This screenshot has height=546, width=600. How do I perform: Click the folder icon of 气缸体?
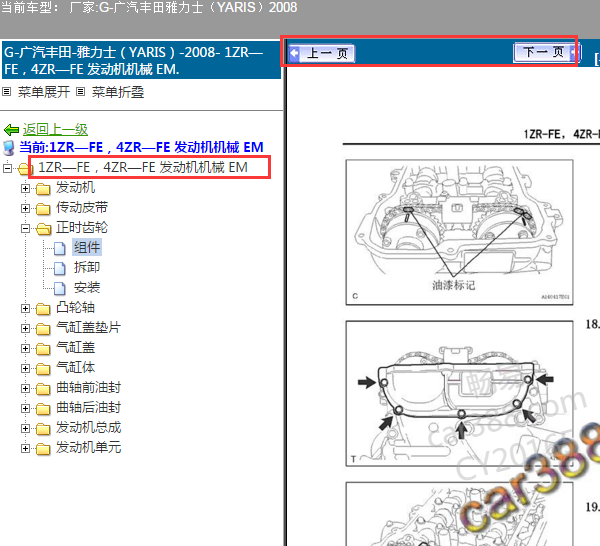(x=43, y=368)
